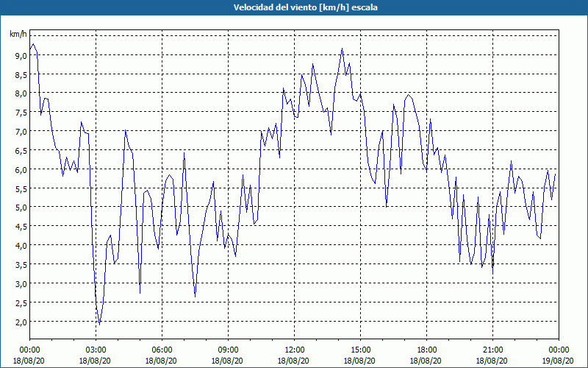Click the 09:00 time axis label

click(x=228, y=350)
